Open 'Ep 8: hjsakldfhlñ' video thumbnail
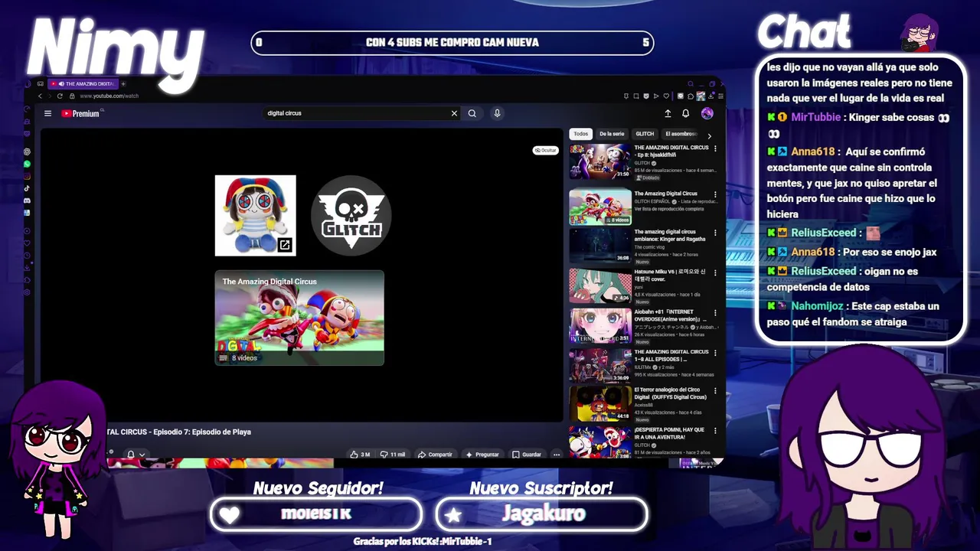980x551 pixels. (x=600, y=162)
